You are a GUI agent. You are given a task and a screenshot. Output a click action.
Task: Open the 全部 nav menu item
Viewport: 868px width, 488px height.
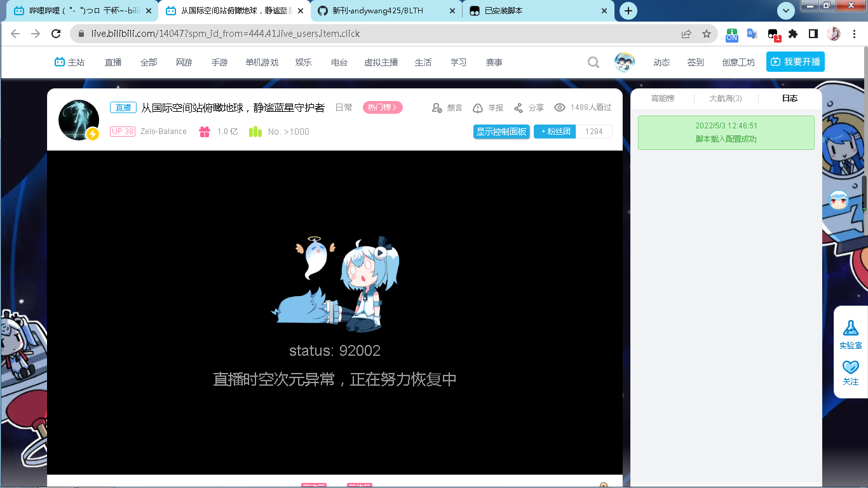point(149,62)
